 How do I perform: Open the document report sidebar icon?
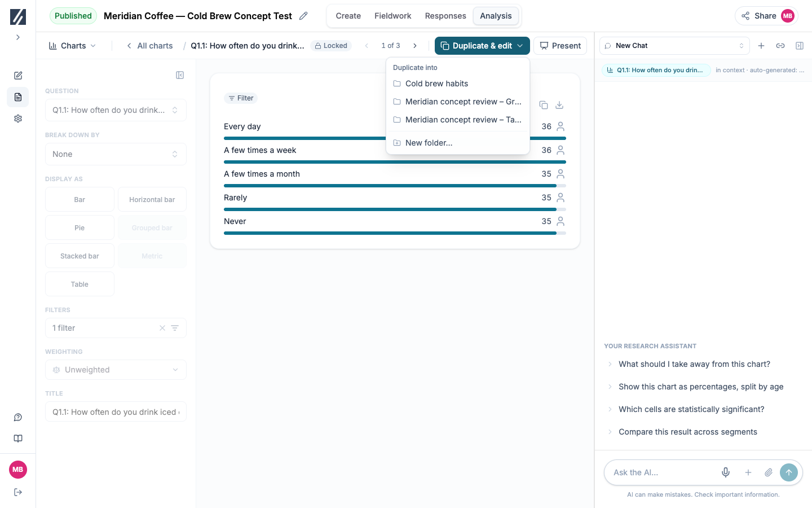[18, 97]
